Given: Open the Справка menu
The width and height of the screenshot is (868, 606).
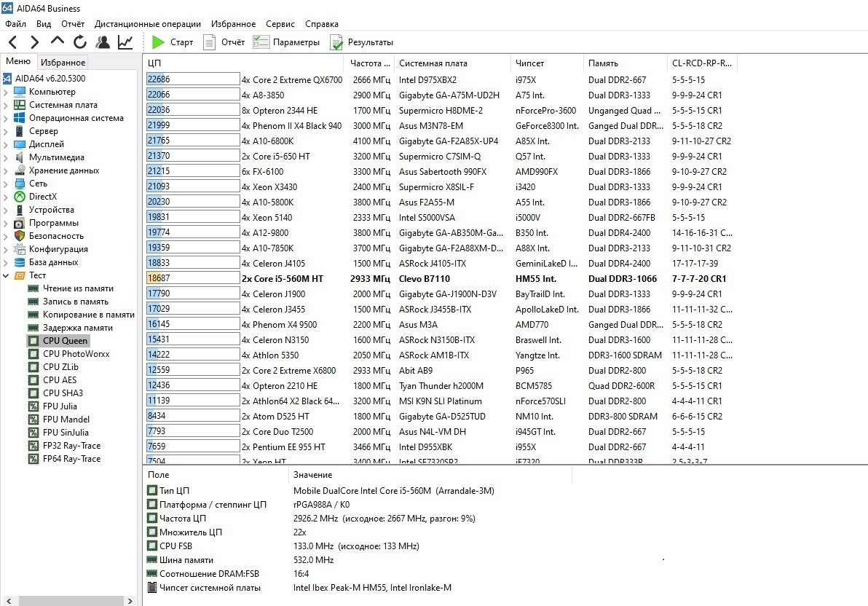Looking at the screenshot, I should (x=322, y=24).
